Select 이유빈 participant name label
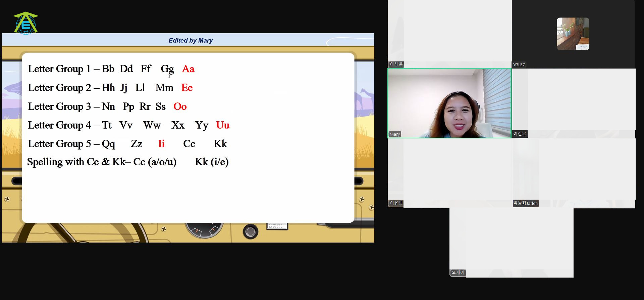The image size is (644, 300). click(x=396, y=203)
